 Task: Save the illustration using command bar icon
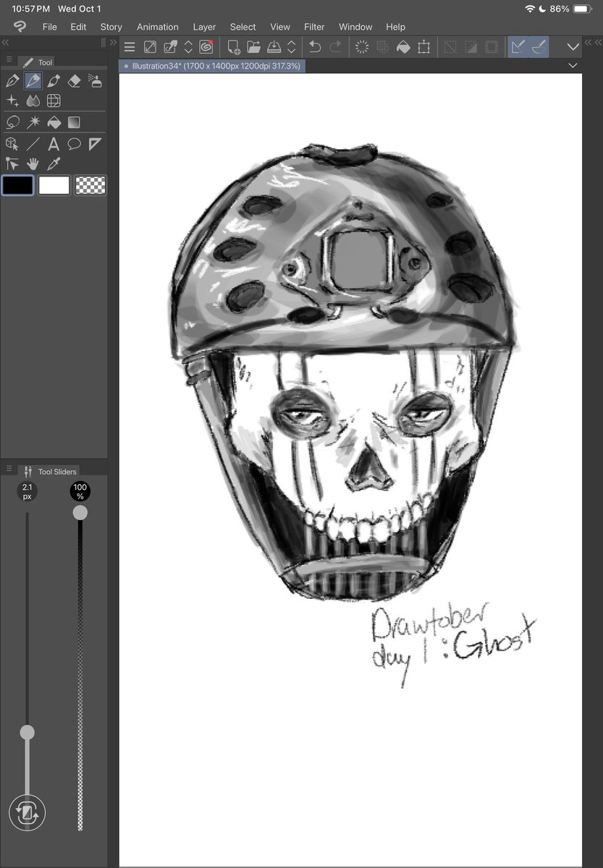coord(274,48)
